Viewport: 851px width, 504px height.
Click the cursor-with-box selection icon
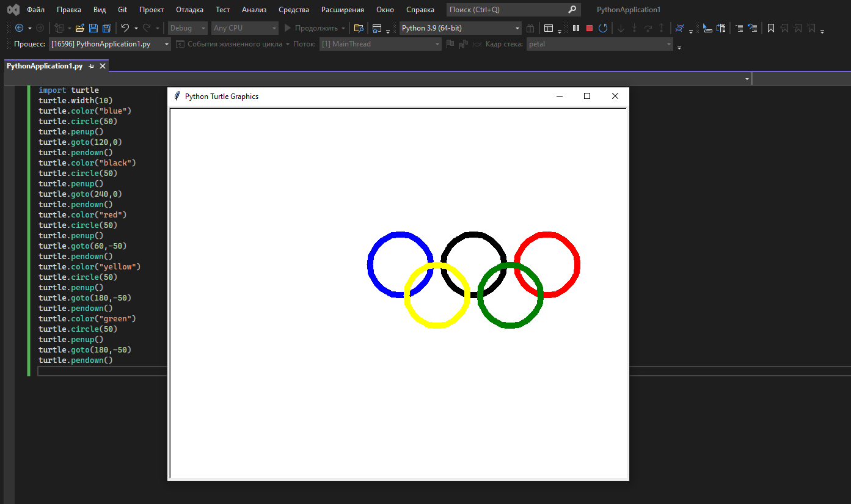[x=707, y=28]
